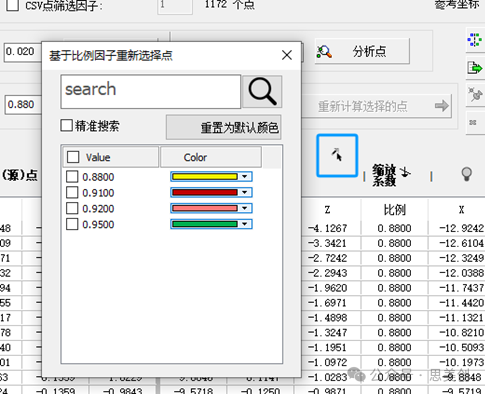Toggle the Value header select-all checkbox
Image resolution: width=485 pixels, height=394 pixels.
click(73, 157)
